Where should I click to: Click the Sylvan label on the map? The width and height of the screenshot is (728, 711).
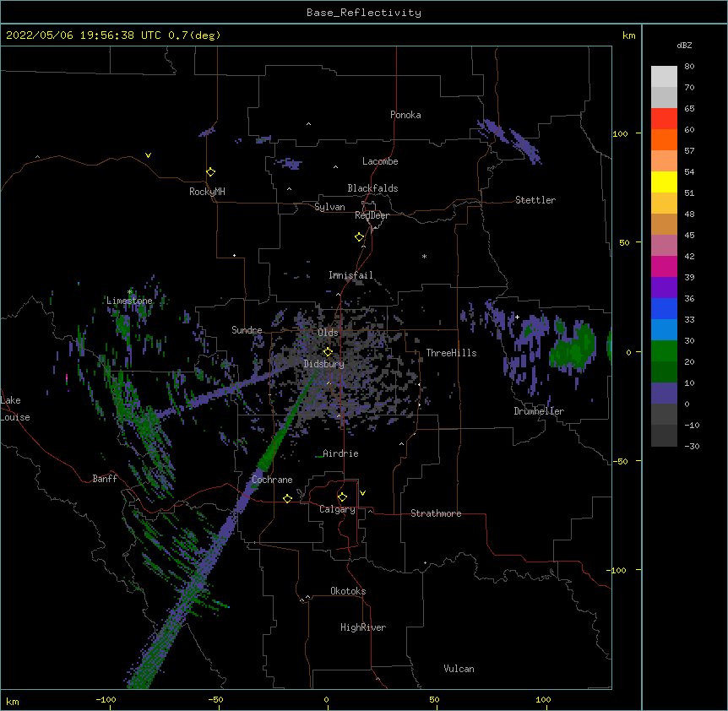[x=329, y=207]
